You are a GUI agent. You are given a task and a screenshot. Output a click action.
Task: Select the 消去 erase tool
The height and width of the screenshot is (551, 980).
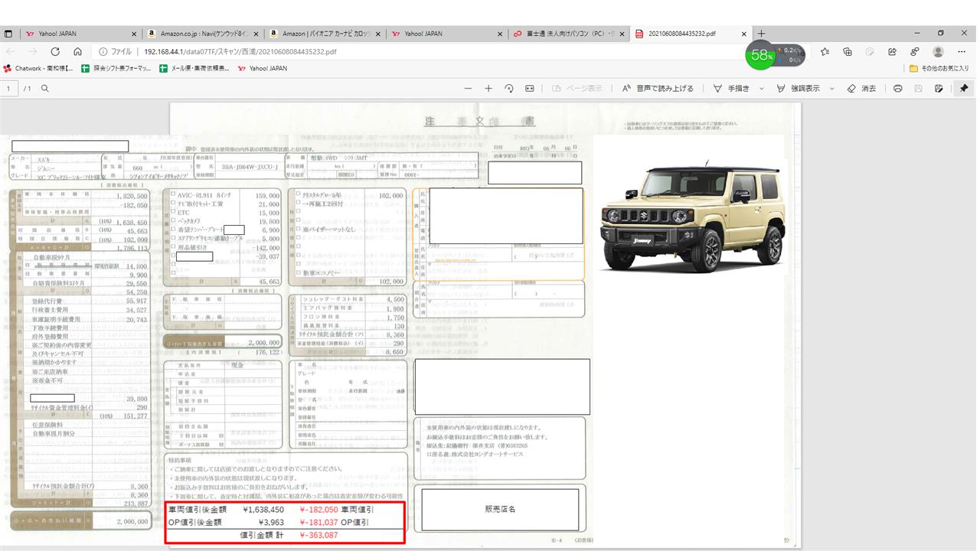pyautogui.click(x=862, y=88)
